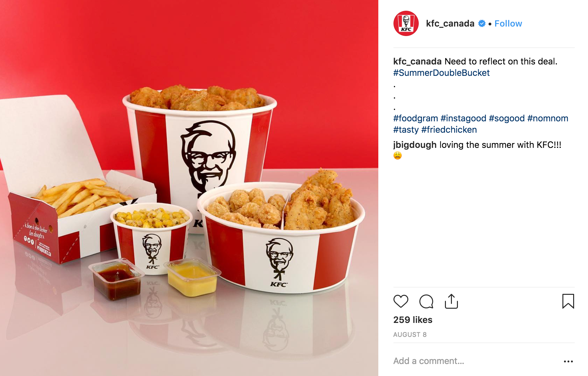Follow the kfc_canada account

tap(508, 23)
